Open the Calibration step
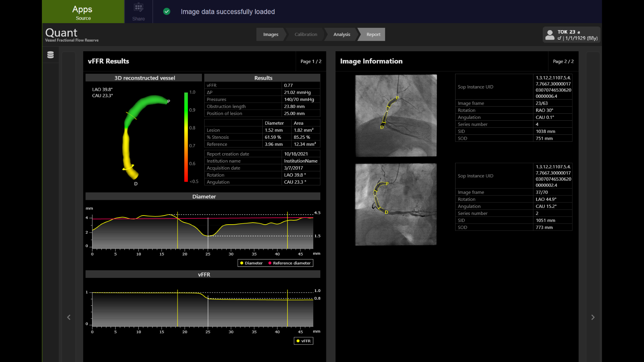This screenshot has height=362, width=644. click(x=306, y=34)
